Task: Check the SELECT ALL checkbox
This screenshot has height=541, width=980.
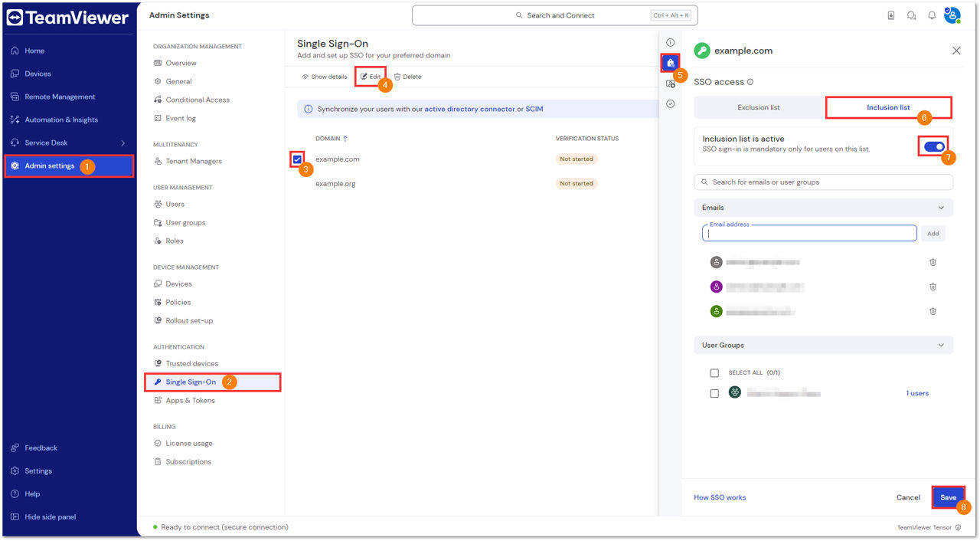Action: pyautogui.click(x=714, y=373)
